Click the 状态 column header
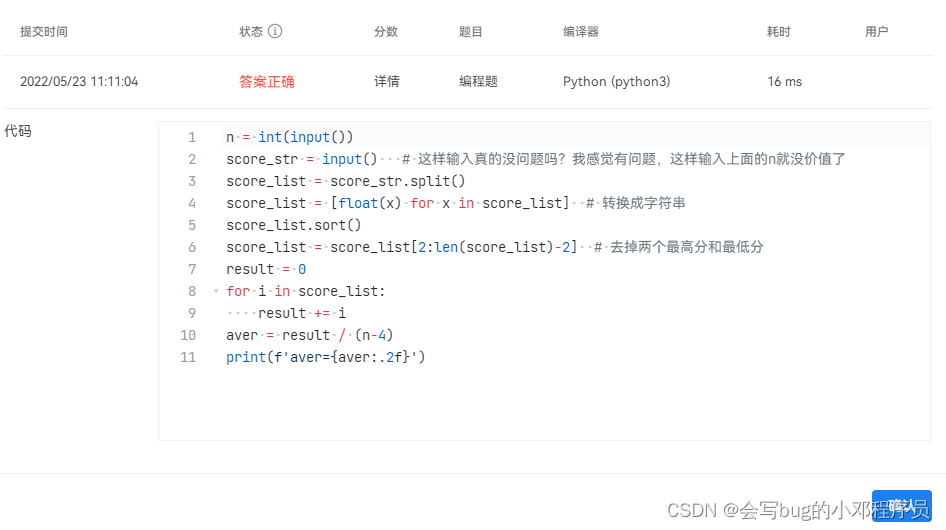Viewport: 946px width, 530px height. coord(251,31)
